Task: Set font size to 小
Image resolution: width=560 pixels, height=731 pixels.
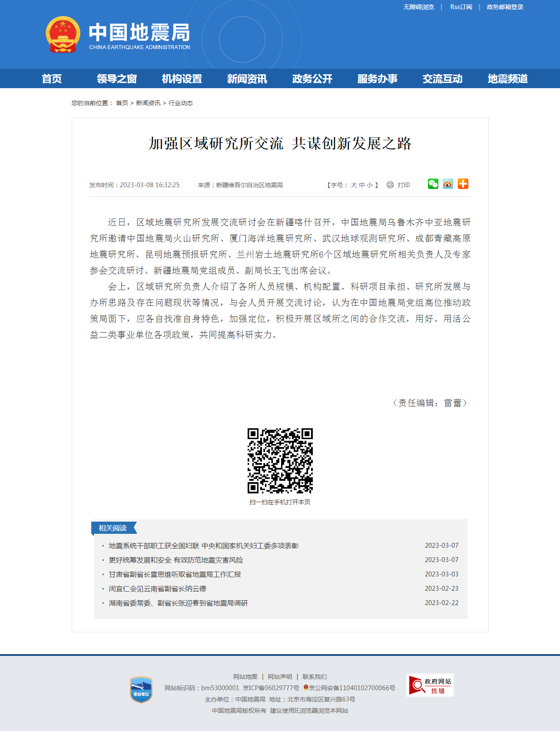Action: (369, 185)
